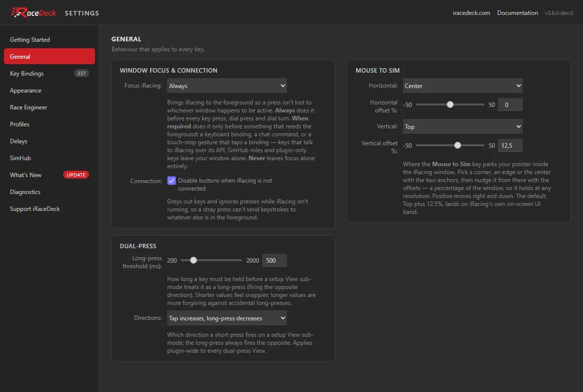
Task: Click the Horizontal offset value field
Action: pyautogui.click(x=510, y=104)
